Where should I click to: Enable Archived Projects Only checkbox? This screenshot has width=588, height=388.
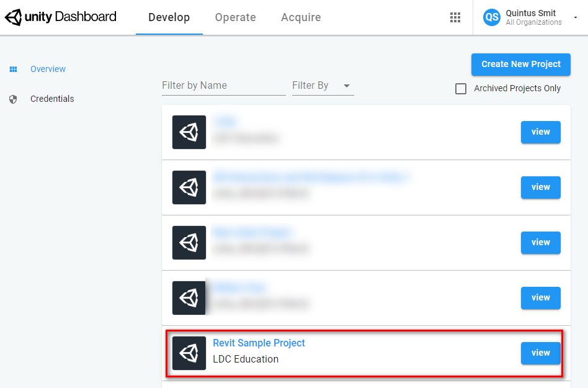(x=461, y=89)
